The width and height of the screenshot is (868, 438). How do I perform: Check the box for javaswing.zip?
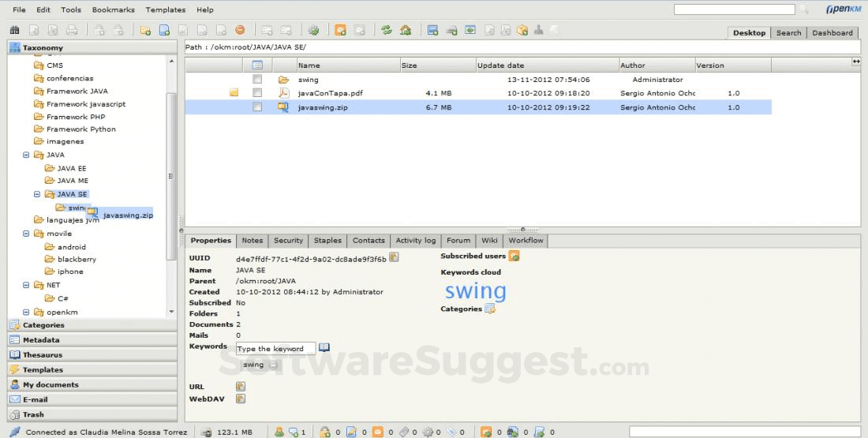click(257, 107)
